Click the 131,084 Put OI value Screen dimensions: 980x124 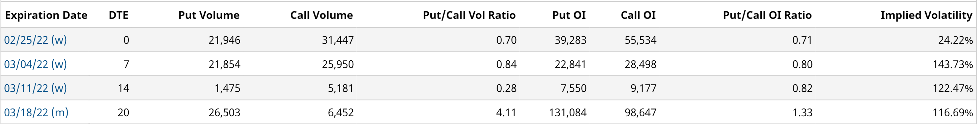(x=568, y=113)
